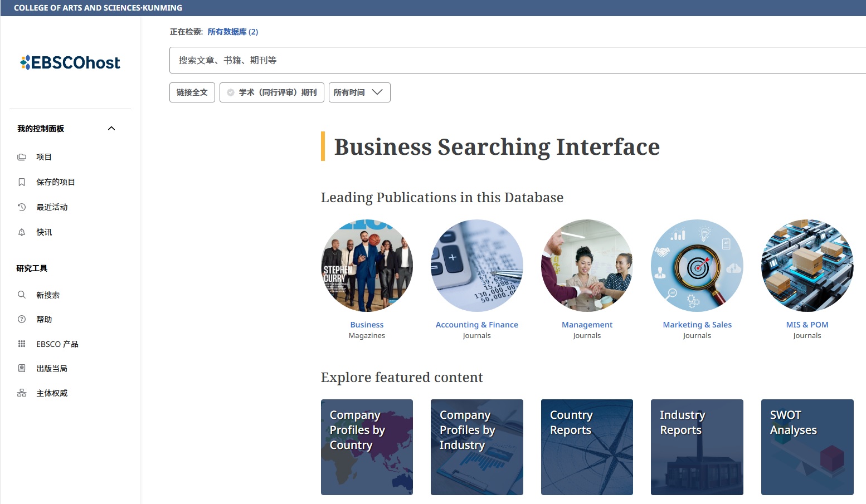Open the Industry Reports card
Screen dimensions: 866x504
pos(697,447)
